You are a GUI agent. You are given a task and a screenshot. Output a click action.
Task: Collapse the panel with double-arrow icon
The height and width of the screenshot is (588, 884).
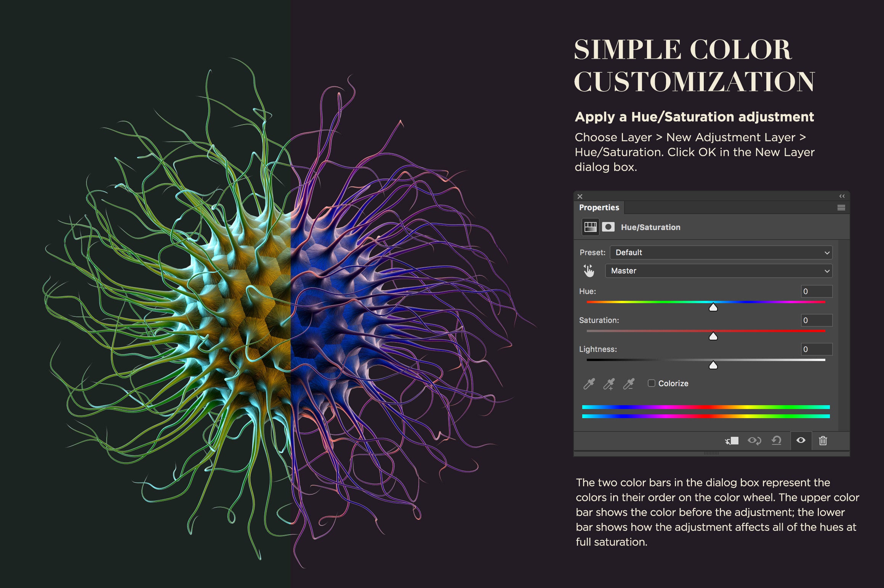[842, 196]
